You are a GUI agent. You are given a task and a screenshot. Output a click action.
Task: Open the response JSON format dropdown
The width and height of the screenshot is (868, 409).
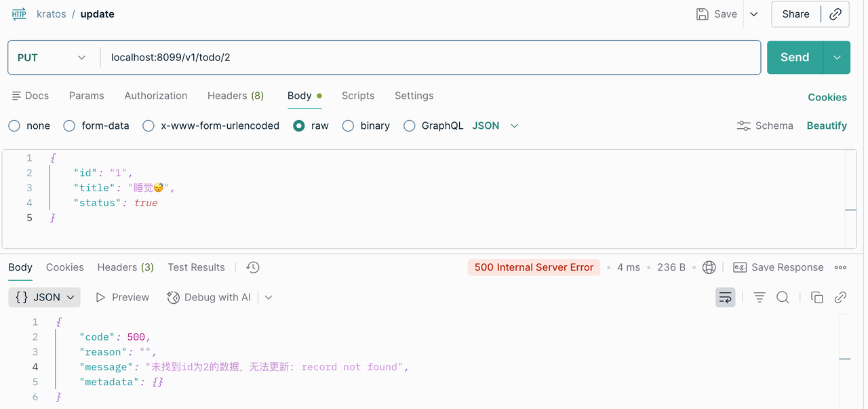(x=45, y=297)
